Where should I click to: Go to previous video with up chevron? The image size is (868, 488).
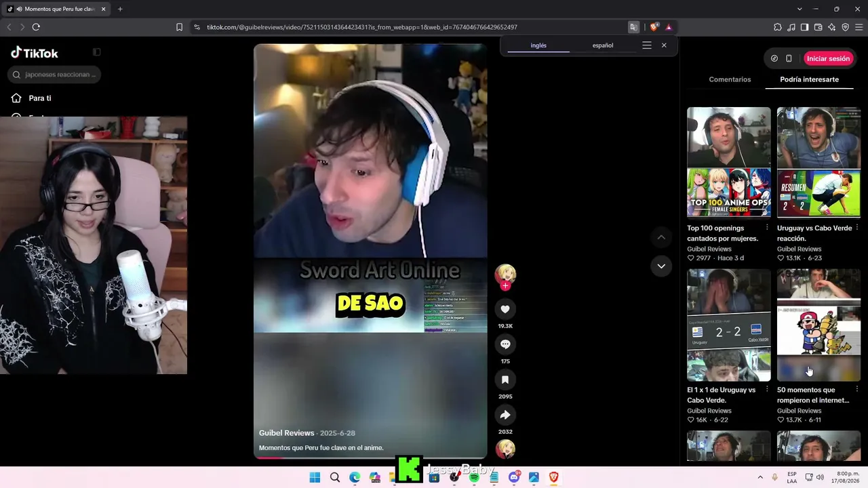pos(661,237)
